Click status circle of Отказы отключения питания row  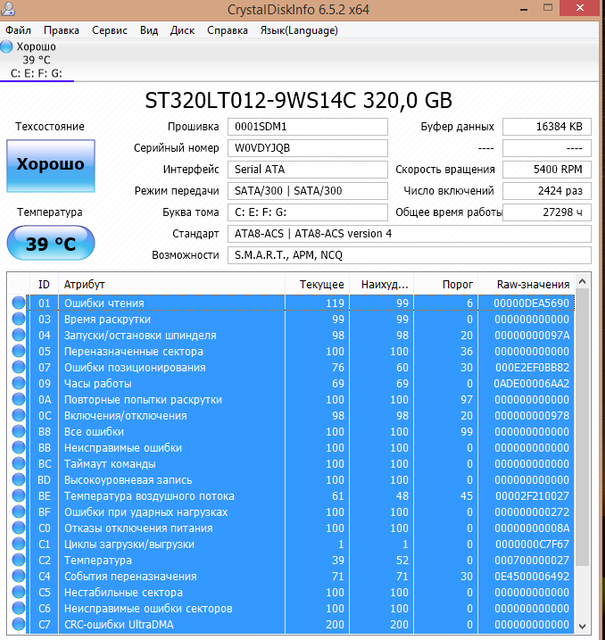click(x=18, y=528)
